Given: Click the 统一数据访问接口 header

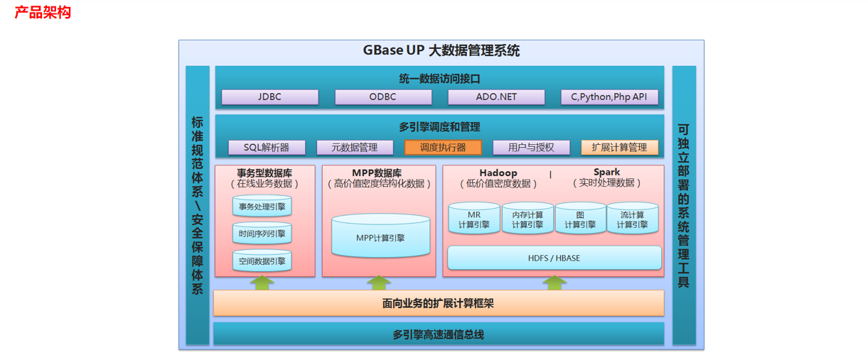Looking at the screenshot, I should [x=440, y=79].
